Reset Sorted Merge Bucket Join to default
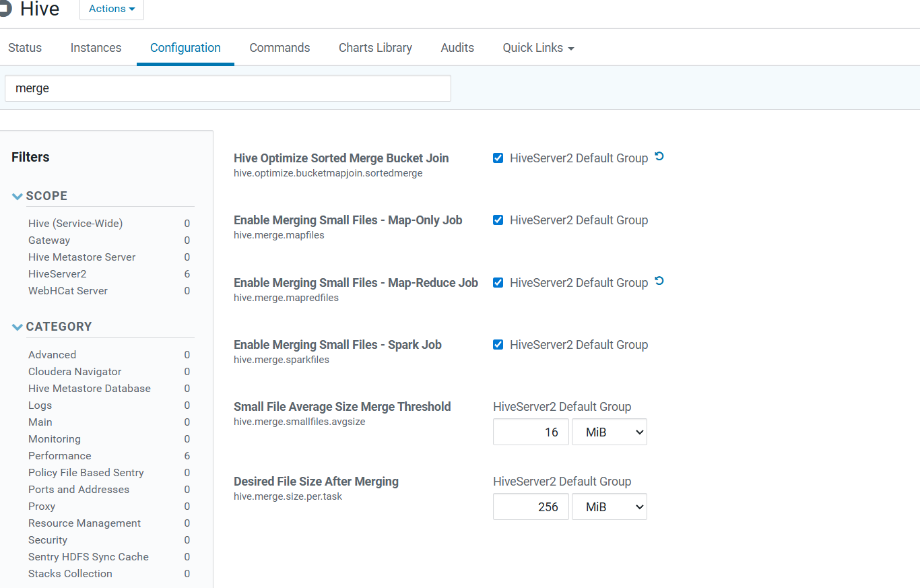This screenshot has width=920, height=588. [659, 157]
